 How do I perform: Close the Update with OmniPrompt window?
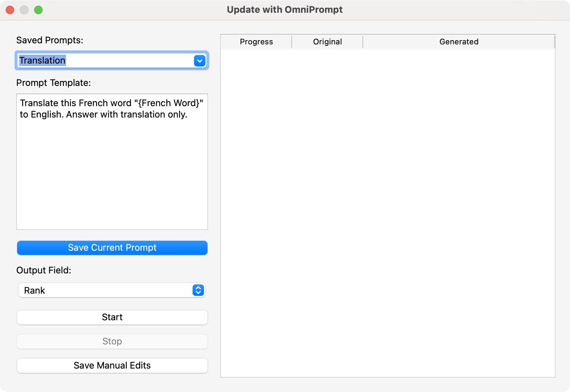10,10
